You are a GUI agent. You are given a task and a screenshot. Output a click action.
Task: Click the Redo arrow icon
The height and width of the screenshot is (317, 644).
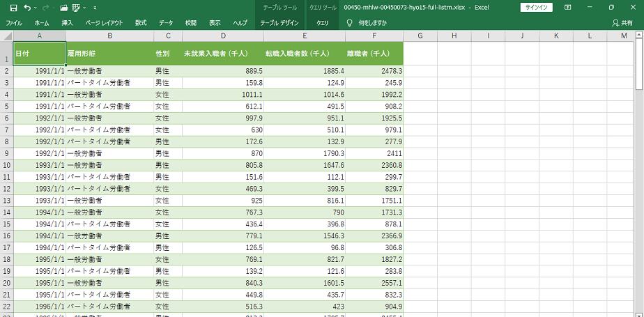click(46, 8)
